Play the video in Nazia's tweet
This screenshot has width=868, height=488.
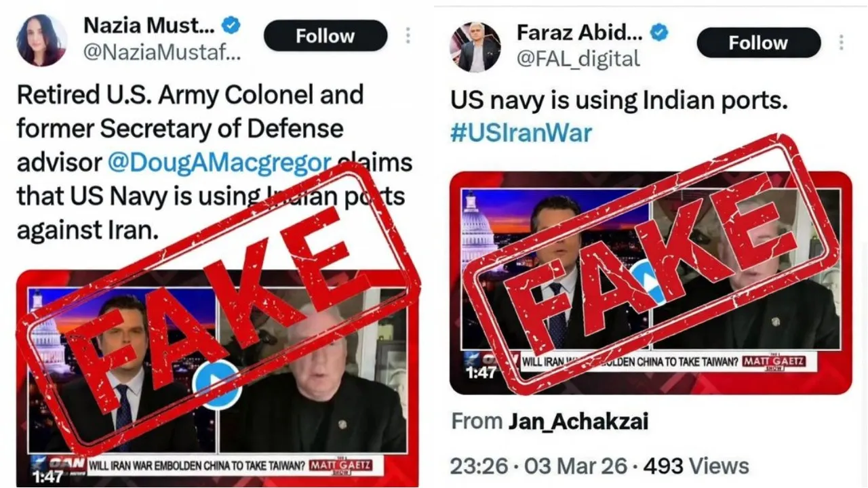(x=216, y=384)
